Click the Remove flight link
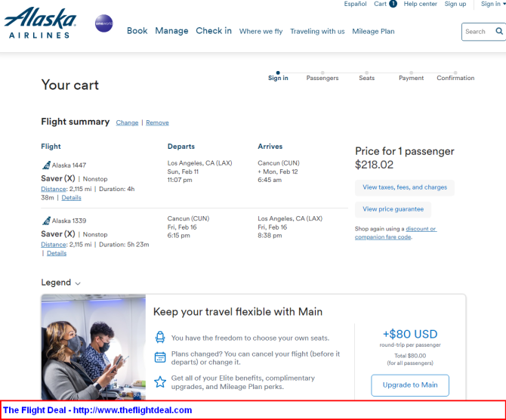The width and height of the screenshot is (506, 420). pos(158,122)
